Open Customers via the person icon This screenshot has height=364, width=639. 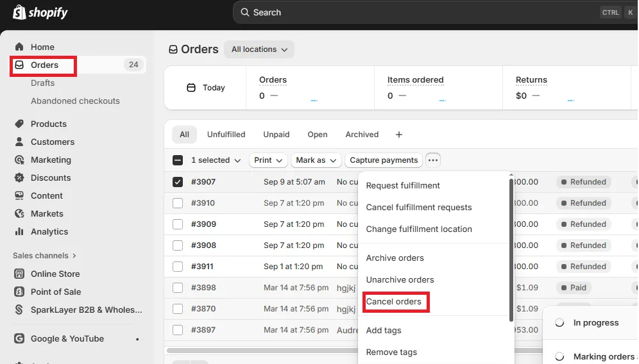(x=19, y=142)
